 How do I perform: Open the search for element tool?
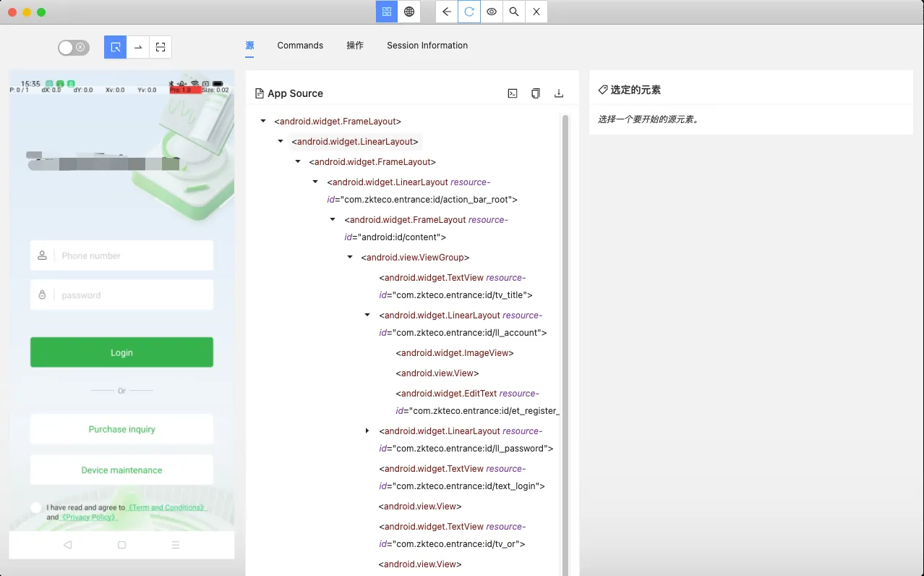514,12
